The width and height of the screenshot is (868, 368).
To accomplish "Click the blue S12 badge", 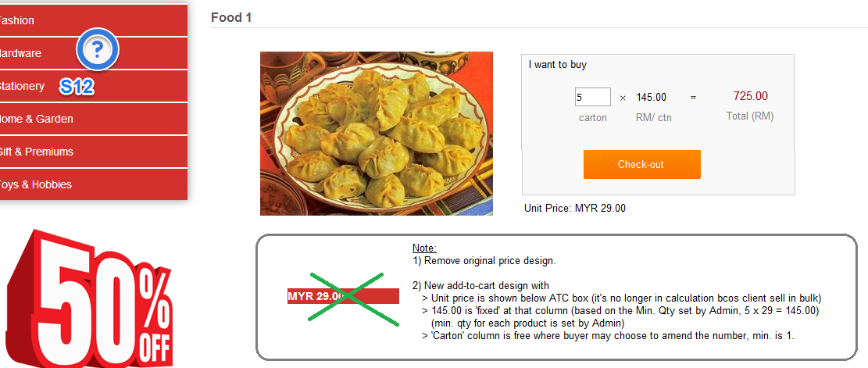I will (77, 87).
